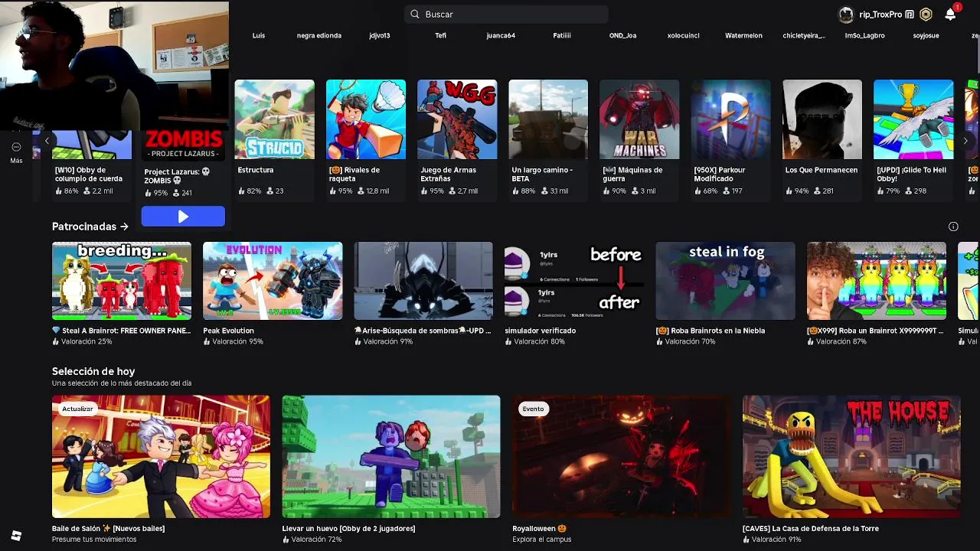Click the Actualizar badge on Baile de Salón
This screenshot has width=980, height=551.
point(77,409)
